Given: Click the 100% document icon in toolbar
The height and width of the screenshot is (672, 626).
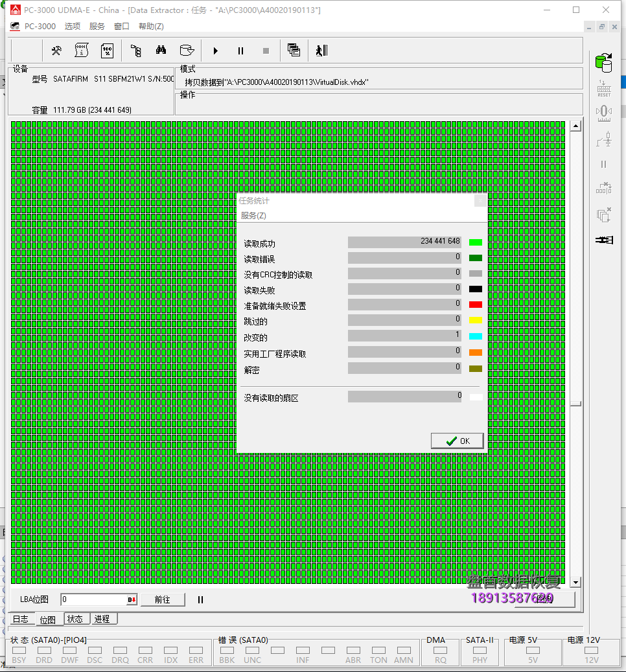Looking at the screenshot, I should pos(107,51).
